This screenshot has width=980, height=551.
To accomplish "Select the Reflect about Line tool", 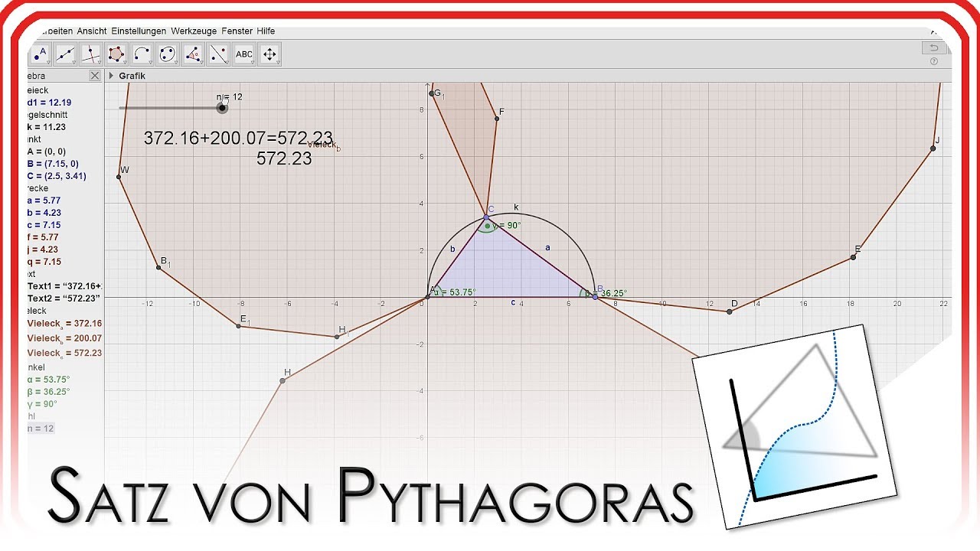I will (x=218, y=54).
